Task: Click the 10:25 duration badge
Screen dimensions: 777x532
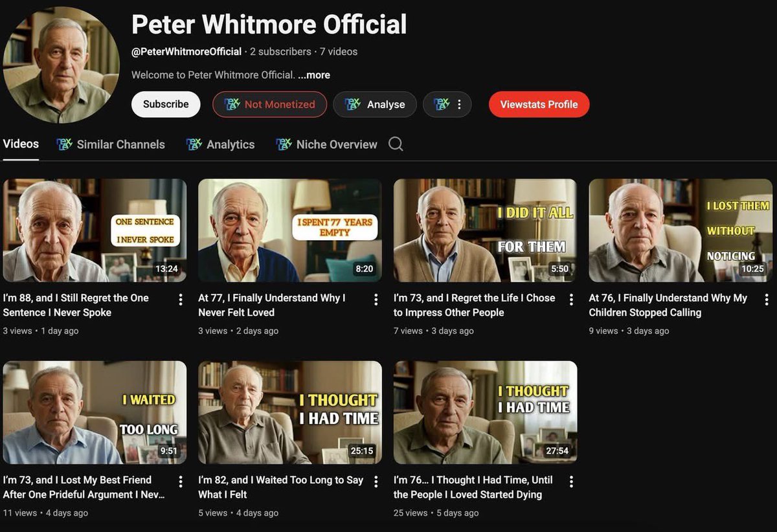Action: tap(752, 269)
